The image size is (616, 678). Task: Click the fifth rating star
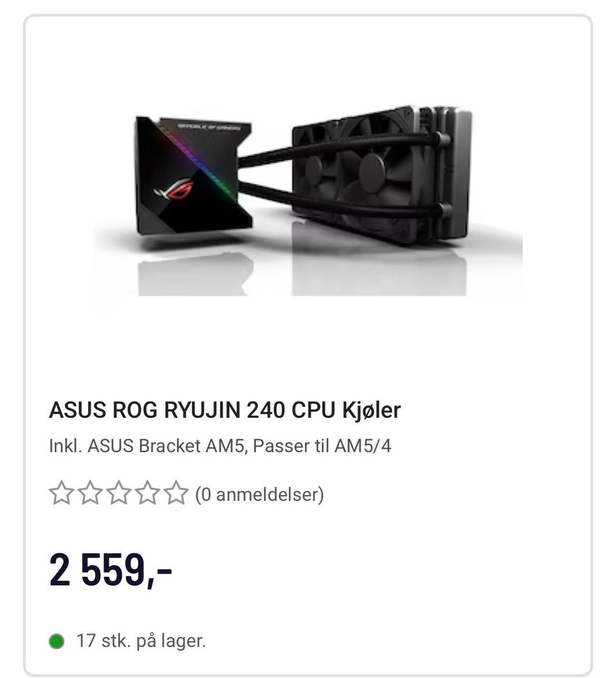176,493
